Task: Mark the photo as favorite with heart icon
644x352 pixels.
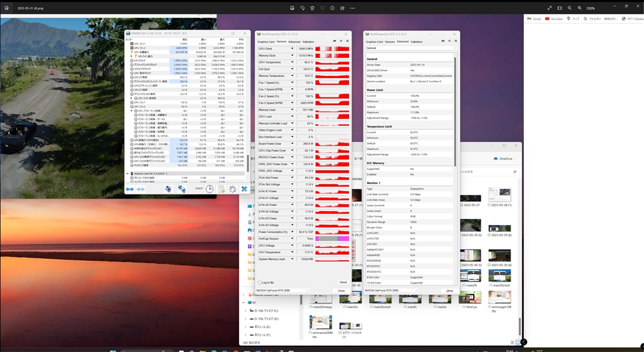Action: pos(323,8)
